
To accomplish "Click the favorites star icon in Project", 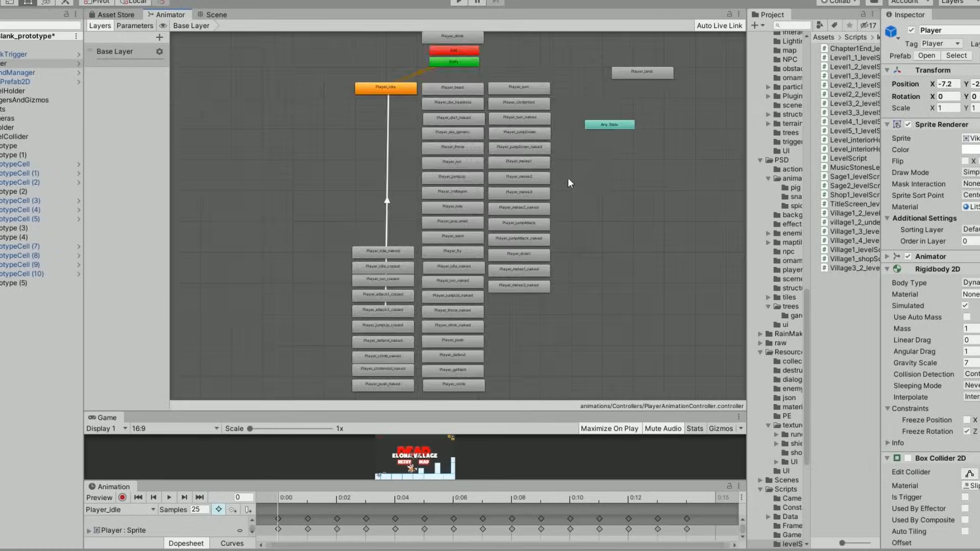I will [849, 26].
